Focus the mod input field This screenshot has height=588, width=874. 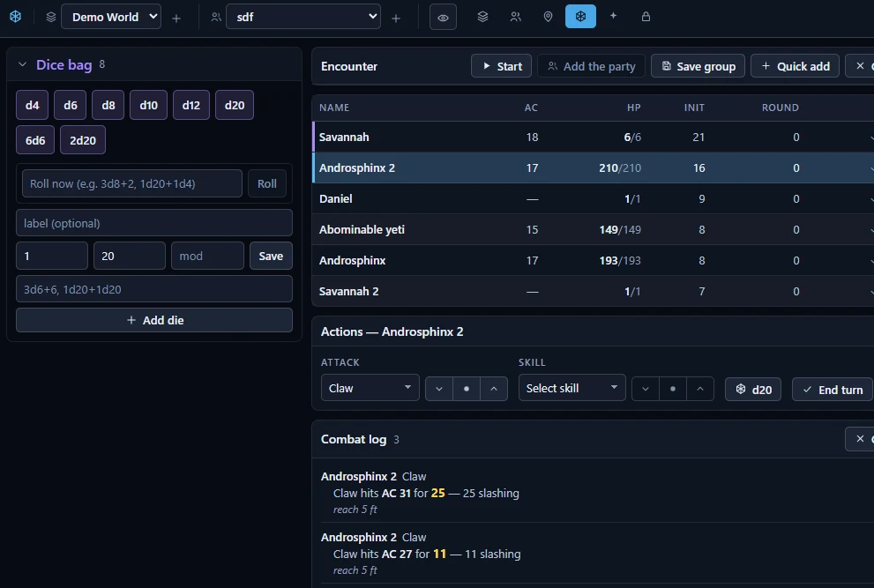[x=207, y=256]
